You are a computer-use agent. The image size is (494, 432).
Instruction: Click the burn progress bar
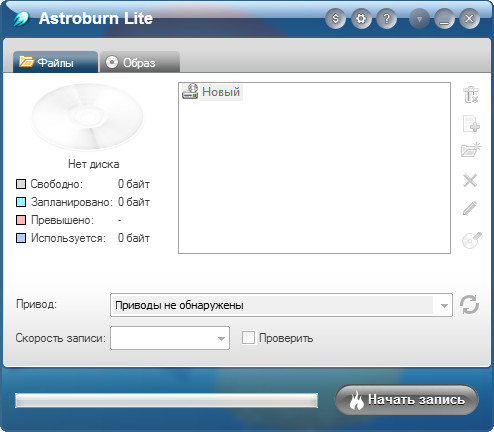166,400
